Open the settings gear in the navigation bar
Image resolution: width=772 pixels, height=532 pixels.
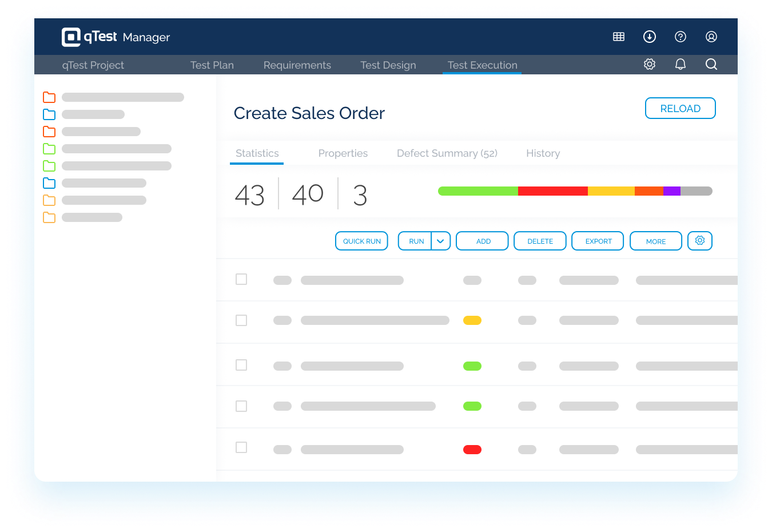(649, 64)
